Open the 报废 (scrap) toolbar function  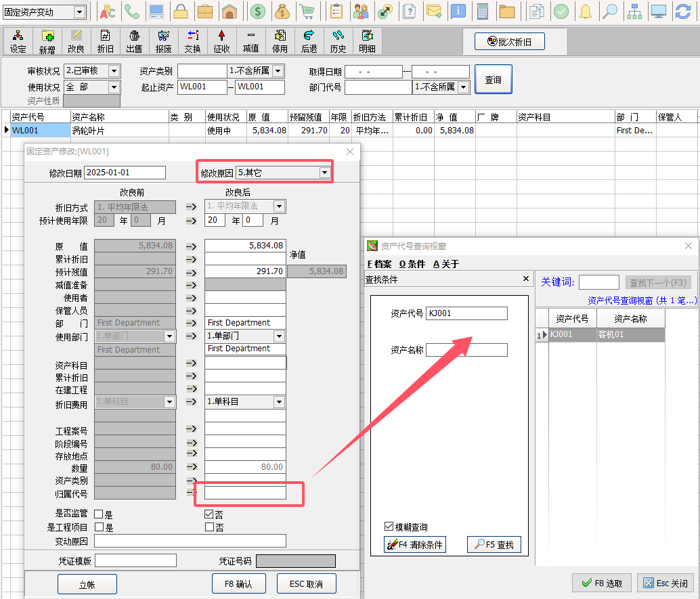click(163, 41)
